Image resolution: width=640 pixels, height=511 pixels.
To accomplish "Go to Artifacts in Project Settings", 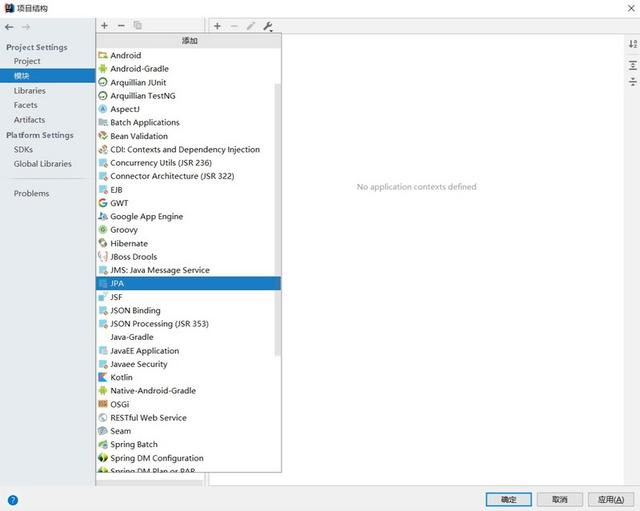I will point(28,119).
